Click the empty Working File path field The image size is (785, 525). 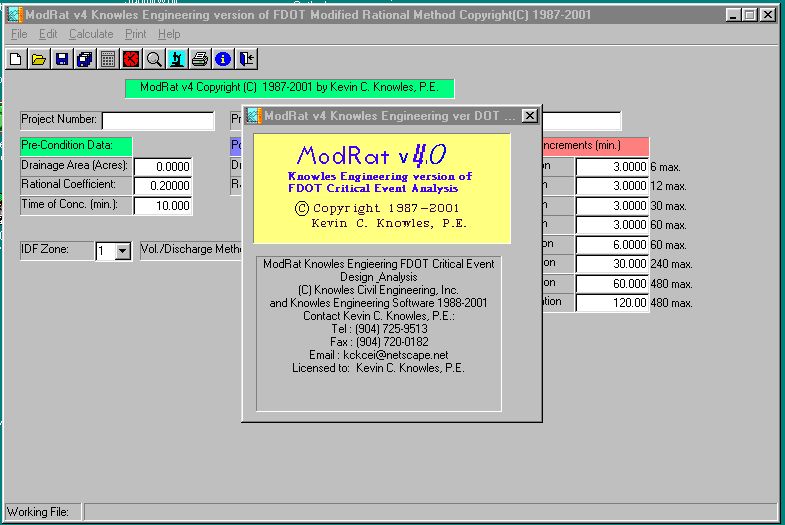click(x=430, y=512)
